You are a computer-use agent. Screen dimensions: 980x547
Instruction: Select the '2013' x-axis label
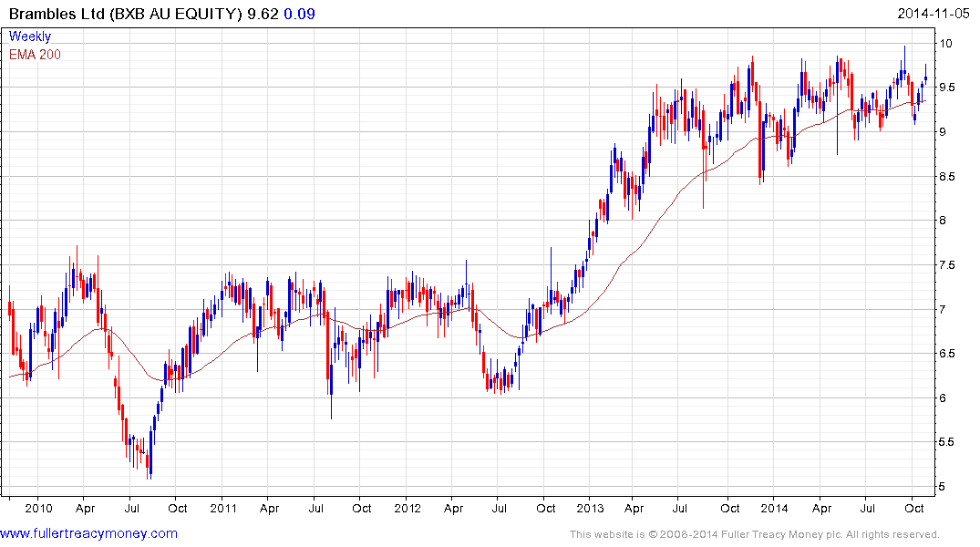[x=590, y=508]
